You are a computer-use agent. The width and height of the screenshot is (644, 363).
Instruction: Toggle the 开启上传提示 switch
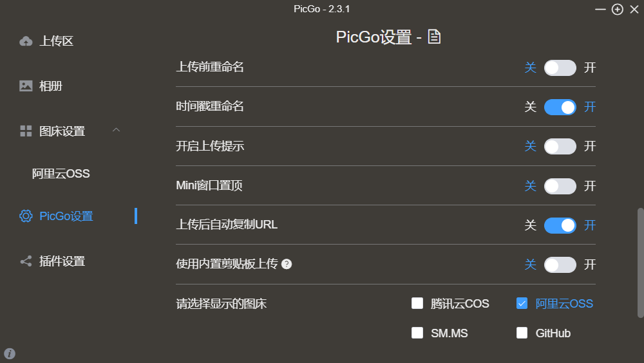560,146
